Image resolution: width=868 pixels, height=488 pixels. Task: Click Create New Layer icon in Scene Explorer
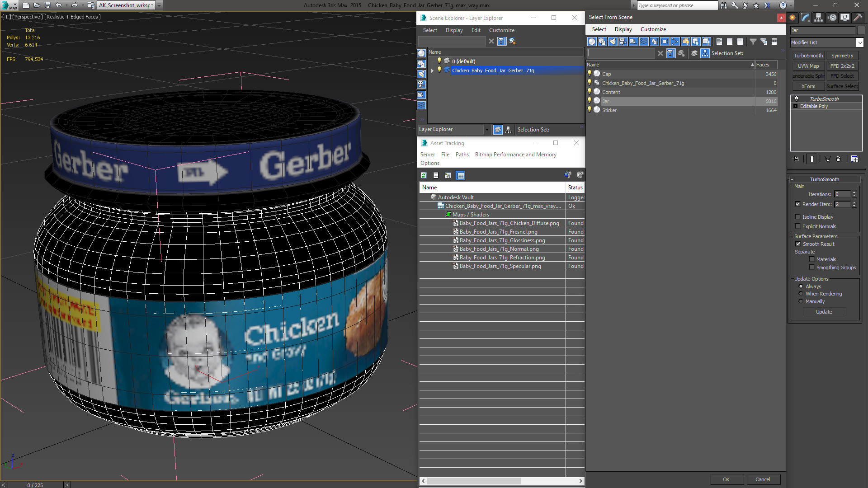coord(512,41)
